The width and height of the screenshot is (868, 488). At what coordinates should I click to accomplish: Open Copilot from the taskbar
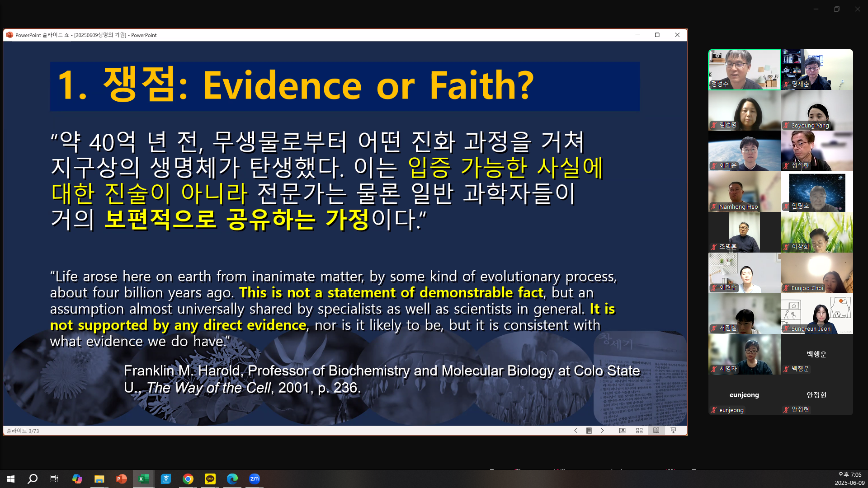point(77,479)
